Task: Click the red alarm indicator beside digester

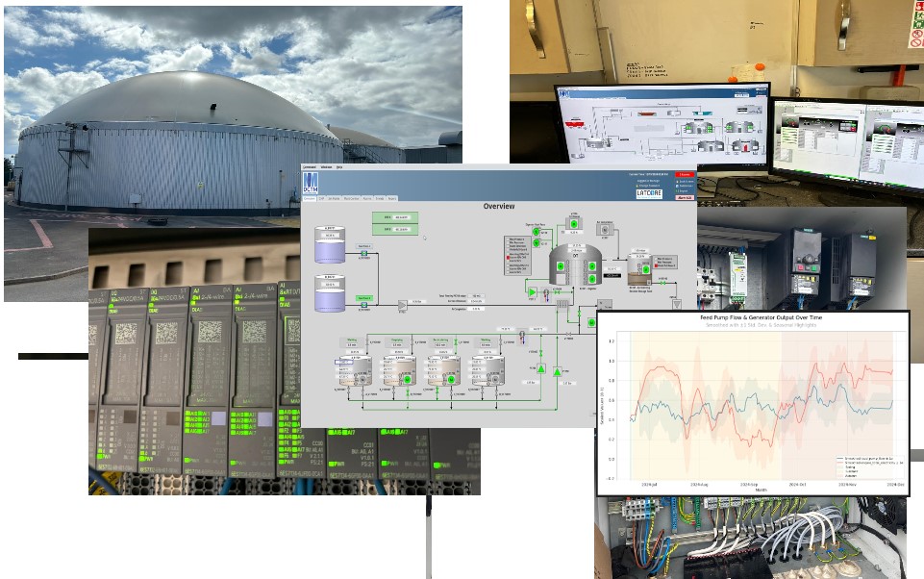Action: pyautogui.click(x=509, y=258)
